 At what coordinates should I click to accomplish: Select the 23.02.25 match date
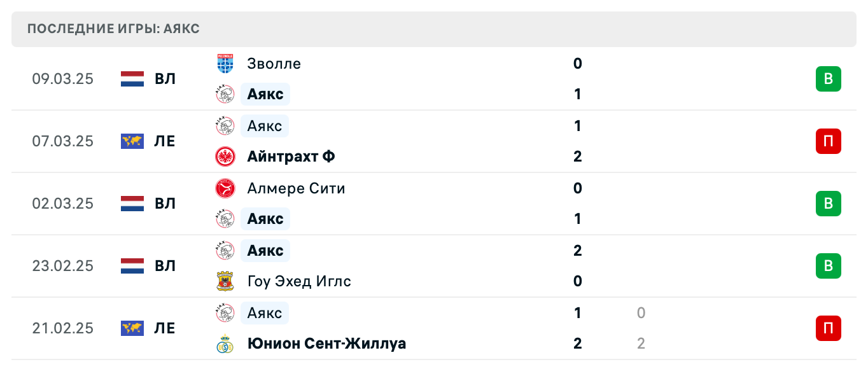62,266
